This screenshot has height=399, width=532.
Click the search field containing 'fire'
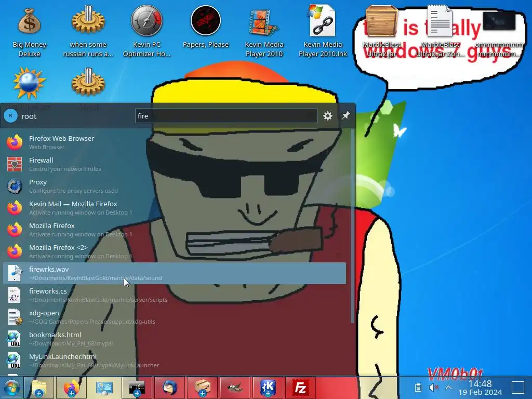(x=226, y=116)
